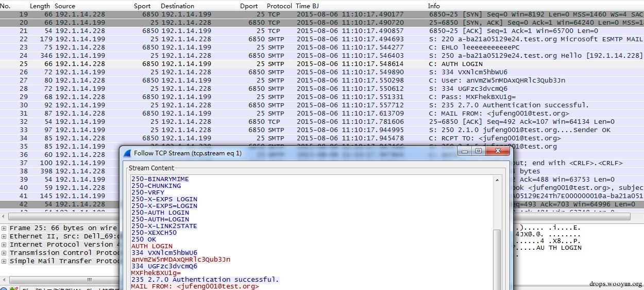Expand Transmission Control Protocol node

pos(4,253)
